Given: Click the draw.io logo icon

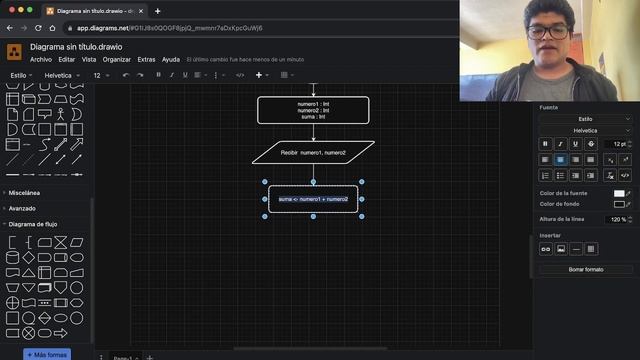Looking at the screenshot, I should coord(15,52).
